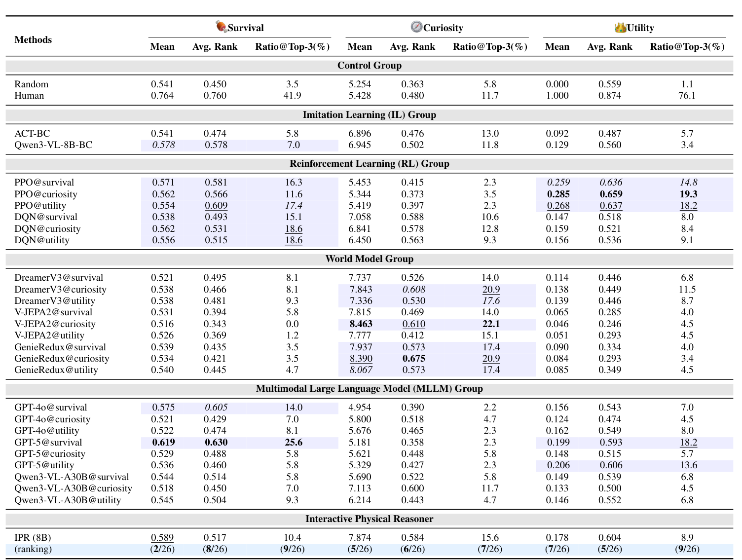
Task: Click the GPT-5@survival row label
Action: pos(48,443)
